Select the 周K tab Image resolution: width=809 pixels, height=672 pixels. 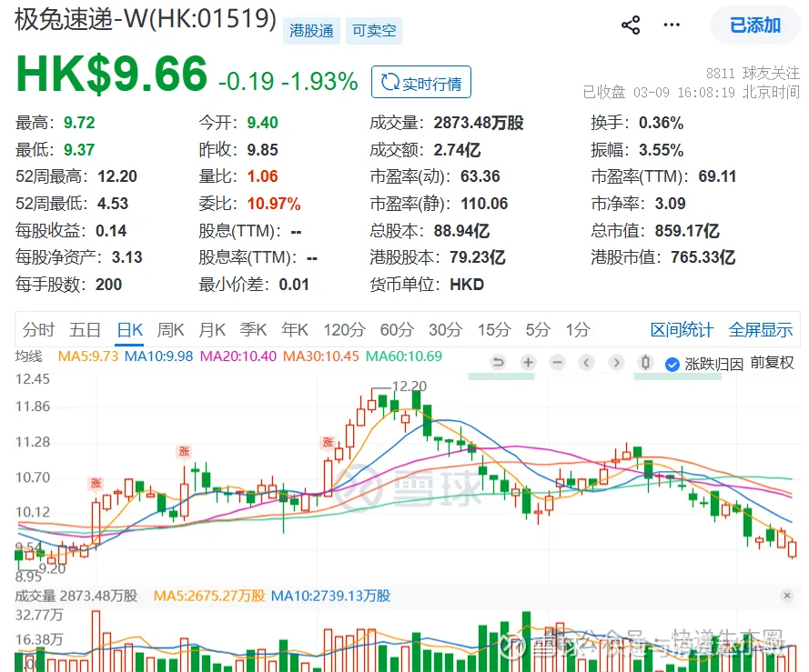[x=171, y=329]
